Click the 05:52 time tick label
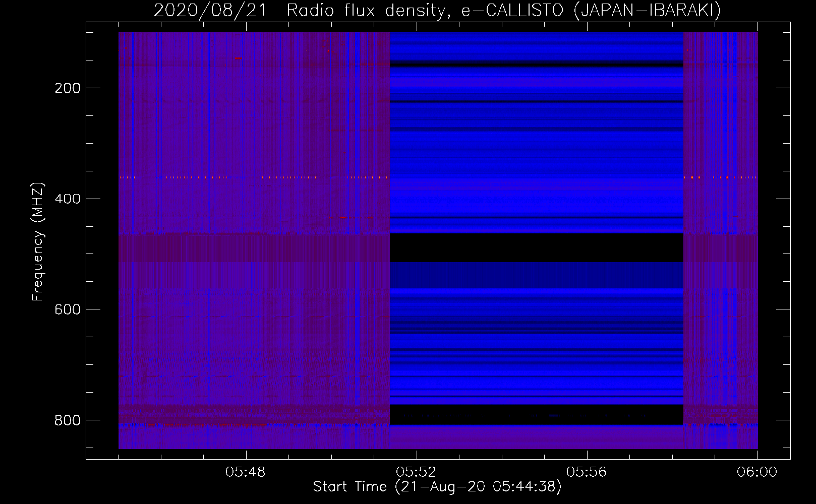This screenshot has height=504, width=816. click(x=416, y=472)
